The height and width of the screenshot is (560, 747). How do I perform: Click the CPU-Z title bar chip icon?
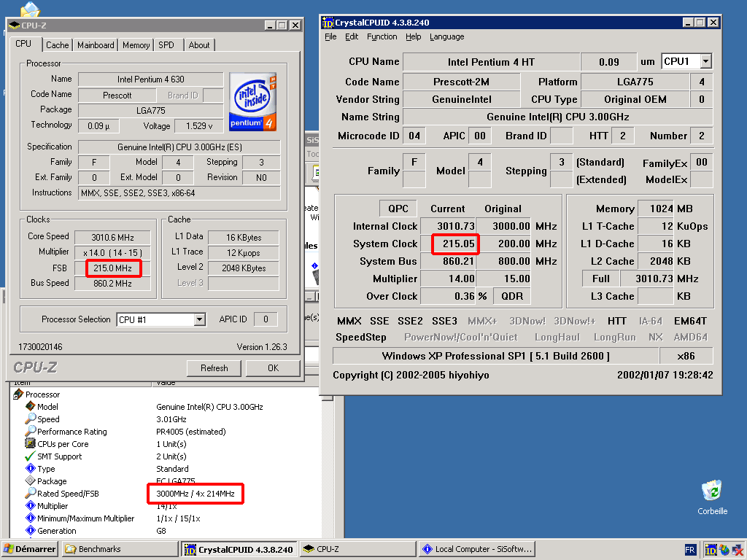[x=15, y=26]
